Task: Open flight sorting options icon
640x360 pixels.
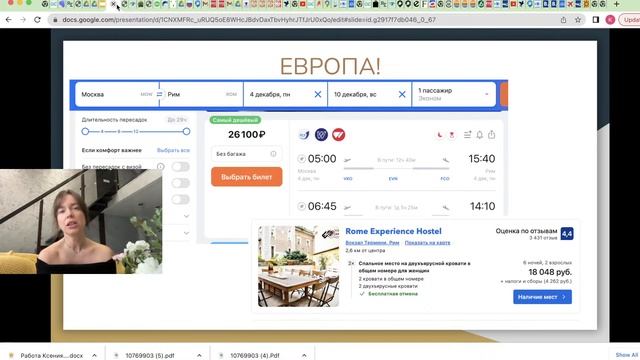Action: [467, 135]
